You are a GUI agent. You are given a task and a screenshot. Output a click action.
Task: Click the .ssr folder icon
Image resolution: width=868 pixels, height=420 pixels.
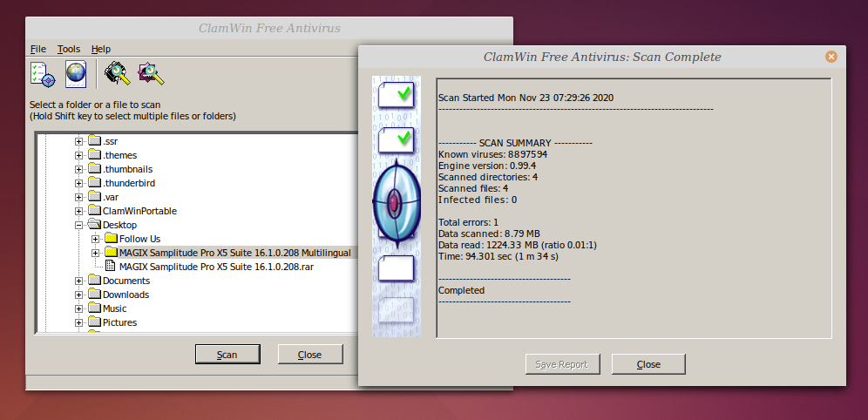click(x=95, y=141)
